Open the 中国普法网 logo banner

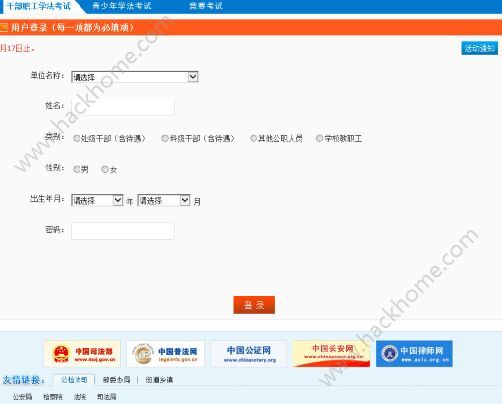coord(165,354)
